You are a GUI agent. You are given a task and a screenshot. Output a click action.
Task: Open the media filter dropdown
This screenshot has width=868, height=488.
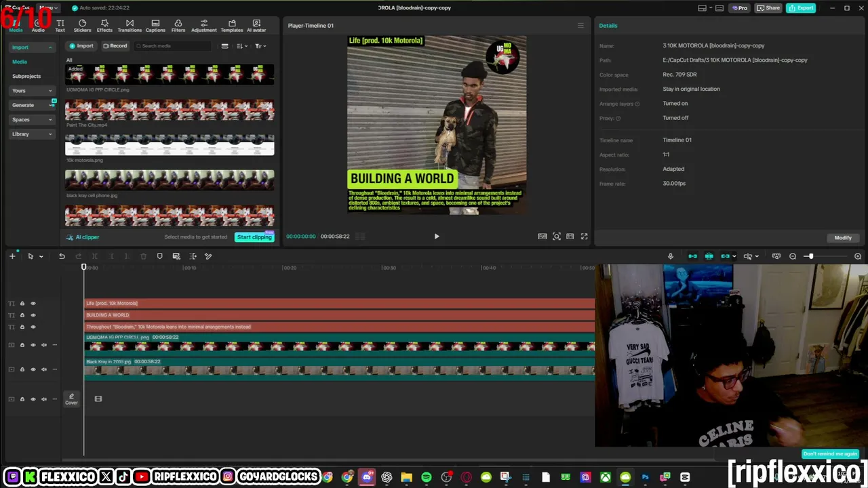point(260,46)
